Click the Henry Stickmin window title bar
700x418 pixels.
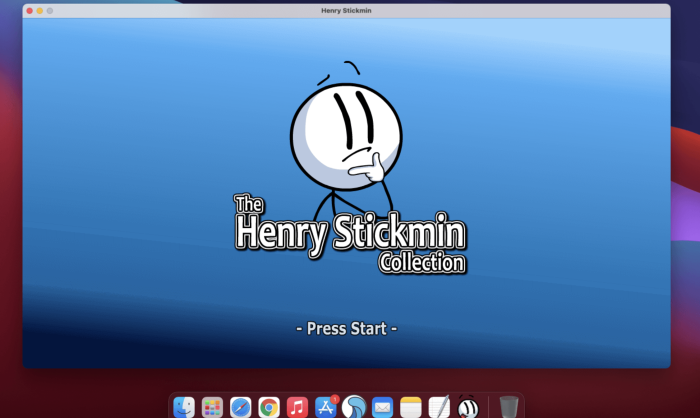click(347, 10)
